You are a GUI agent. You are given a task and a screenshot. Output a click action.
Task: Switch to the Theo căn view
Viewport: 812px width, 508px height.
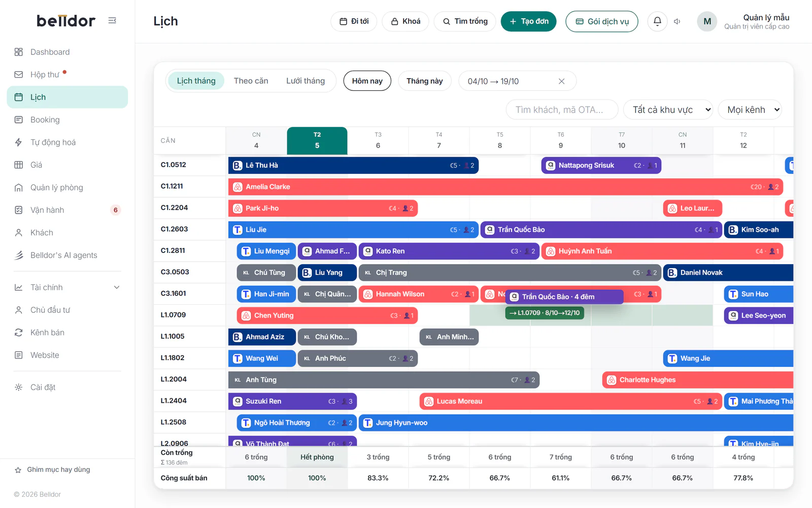click(251, 81)
